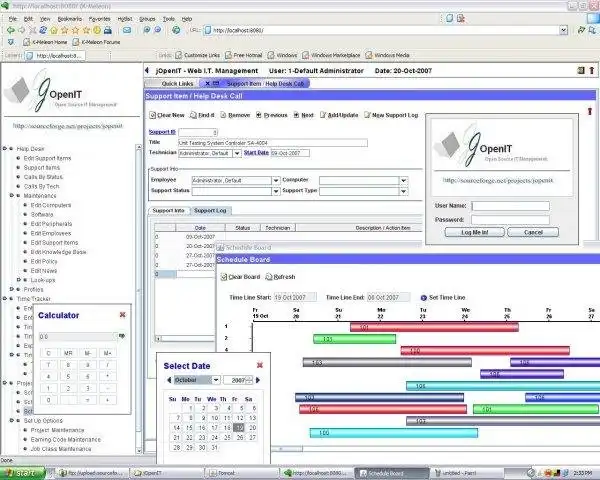
Task: Close the Calculator popup with red X
Action: click(x=122, y=315)
